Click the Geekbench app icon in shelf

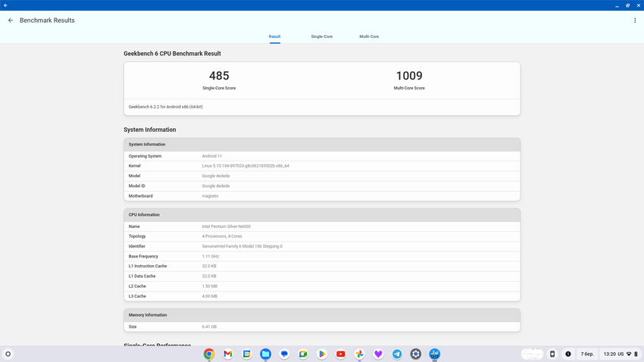[x=435, y=354]
